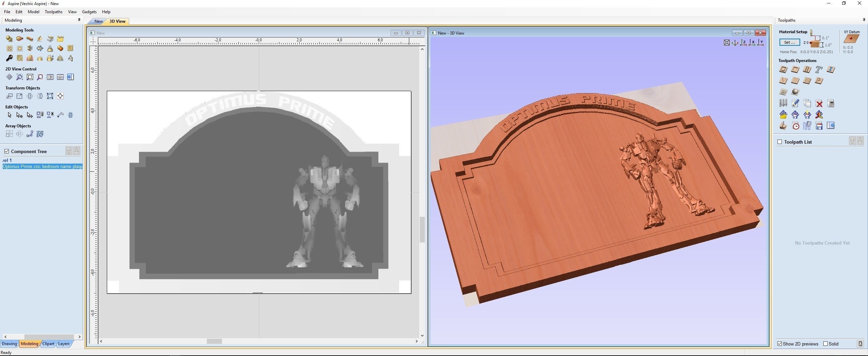
Task: Create a Pocket toolpath
Action: tap(795, 70)
